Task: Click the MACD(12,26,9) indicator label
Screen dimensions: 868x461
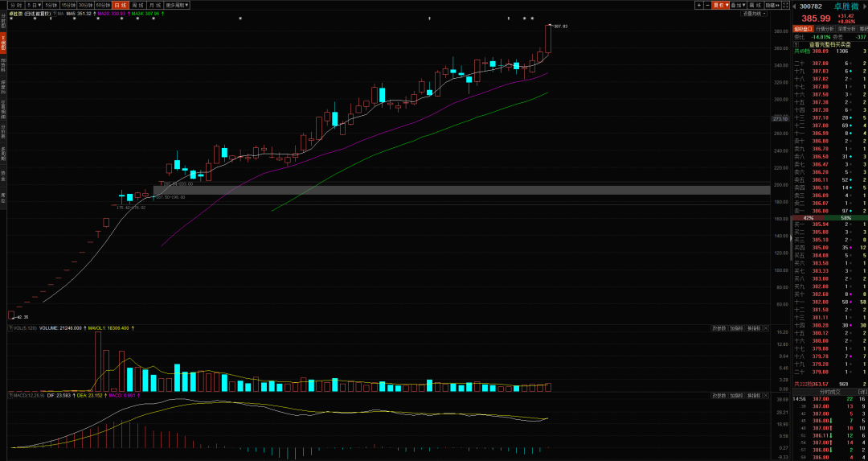Action: 27,396
